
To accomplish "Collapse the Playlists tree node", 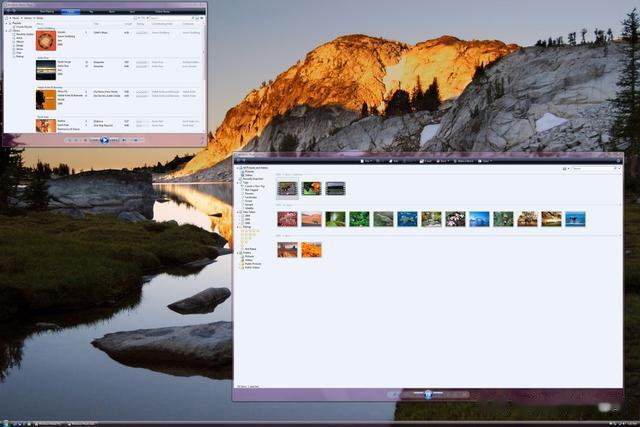I will (x=7, y=23).
